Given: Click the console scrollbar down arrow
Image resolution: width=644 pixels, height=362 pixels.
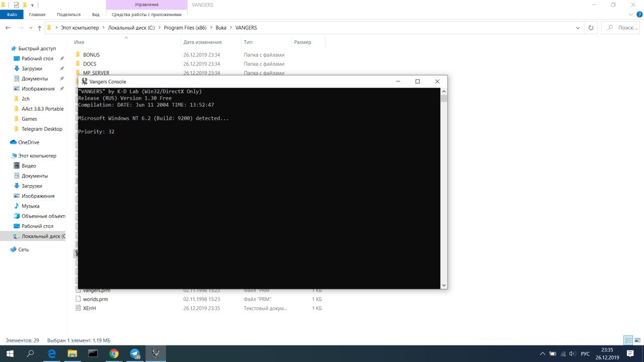Looking at the screenshot, I should [444, 286].
